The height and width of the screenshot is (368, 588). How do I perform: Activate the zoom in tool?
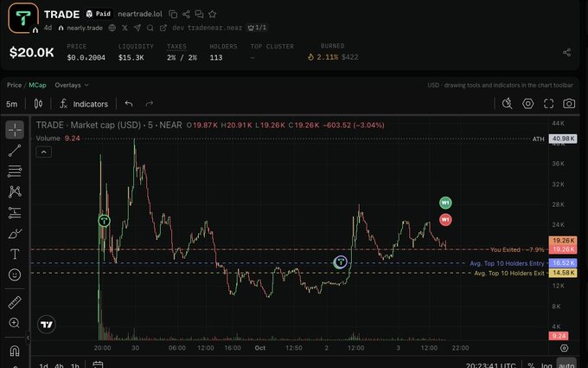[x=15, y=323]
